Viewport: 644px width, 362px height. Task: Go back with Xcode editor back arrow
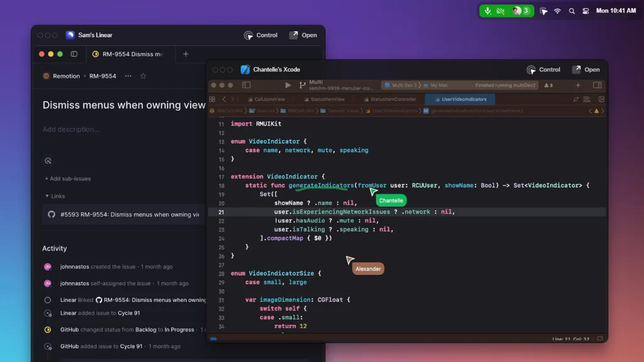(225, 99)
